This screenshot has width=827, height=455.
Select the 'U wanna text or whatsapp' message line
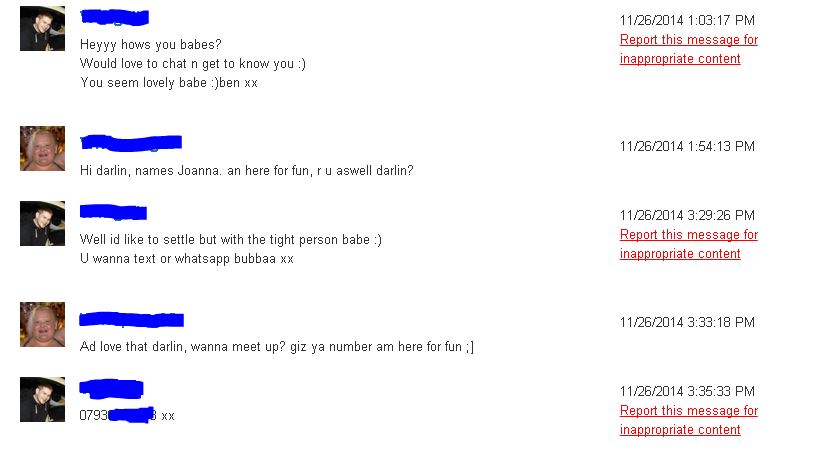pos(186,259)
